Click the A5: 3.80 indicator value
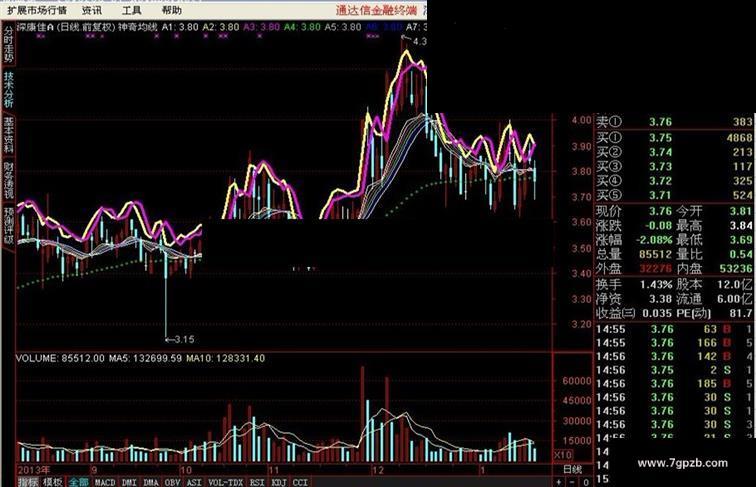 [x=342, y=27]
